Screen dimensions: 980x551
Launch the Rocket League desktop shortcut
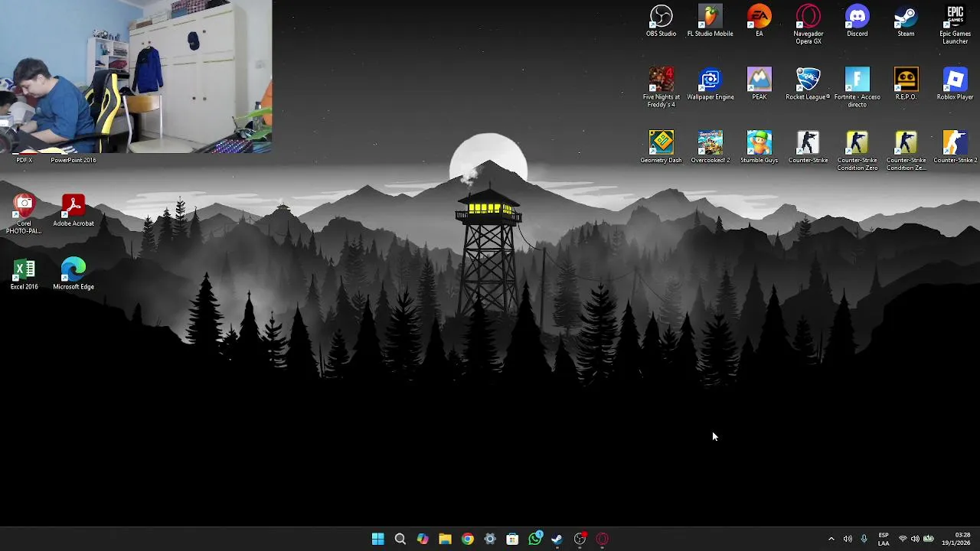808,84
